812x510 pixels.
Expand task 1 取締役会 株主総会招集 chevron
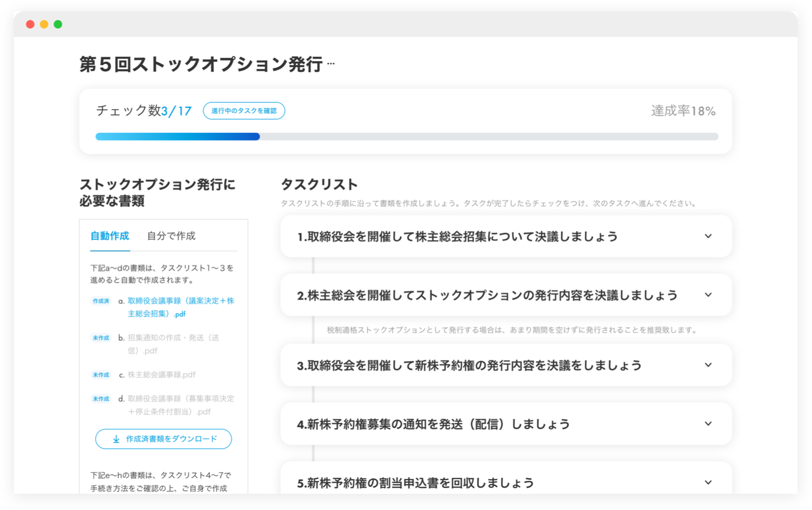coord(708,236)
